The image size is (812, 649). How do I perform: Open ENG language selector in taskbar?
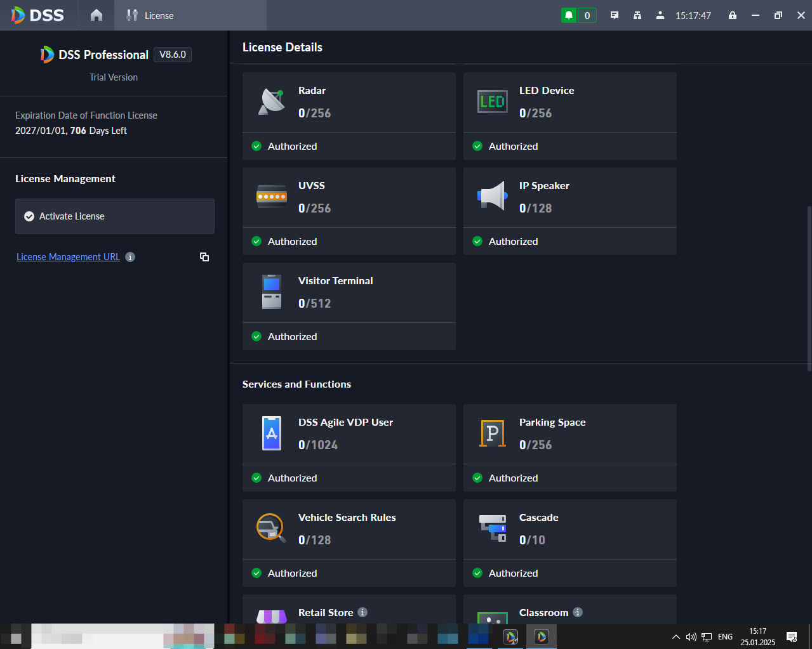point(725,637)
